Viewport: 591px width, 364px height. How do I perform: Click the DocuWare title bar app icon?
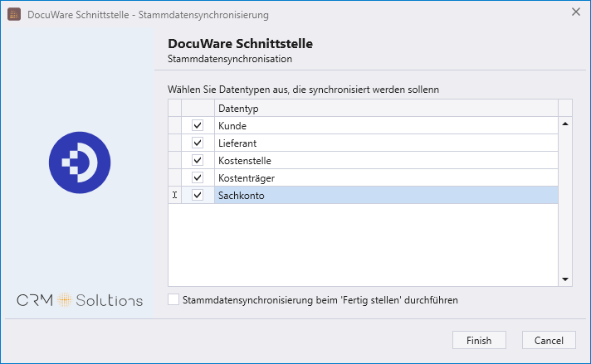click(x=14, y=15)
